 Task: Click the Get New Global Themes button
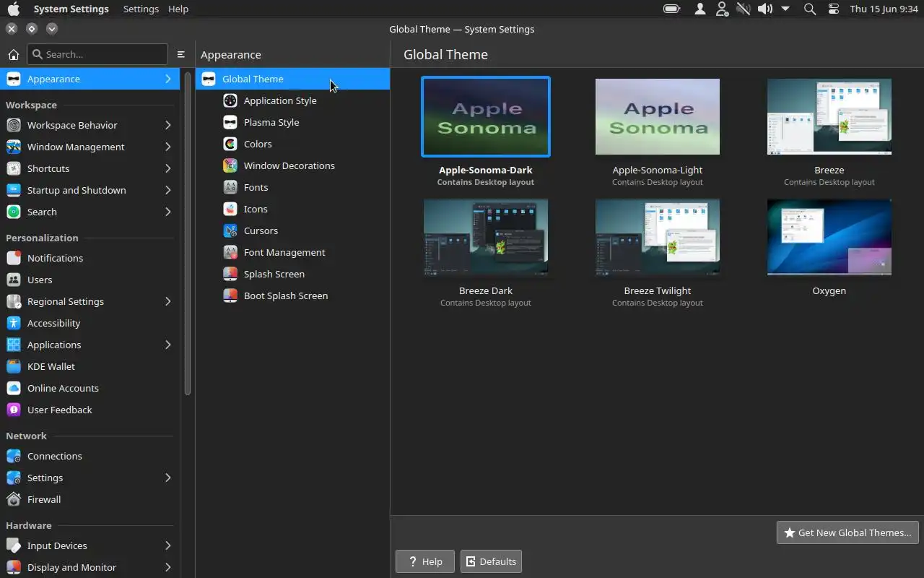pyautogui.click(x=847, y=532)
